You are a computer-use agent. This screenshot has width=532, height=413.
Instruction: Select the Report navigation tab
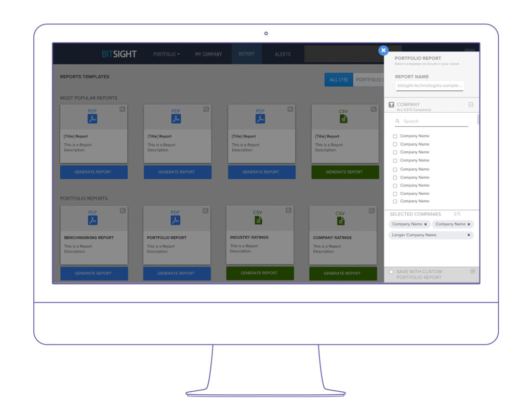(x=247, y=54)
